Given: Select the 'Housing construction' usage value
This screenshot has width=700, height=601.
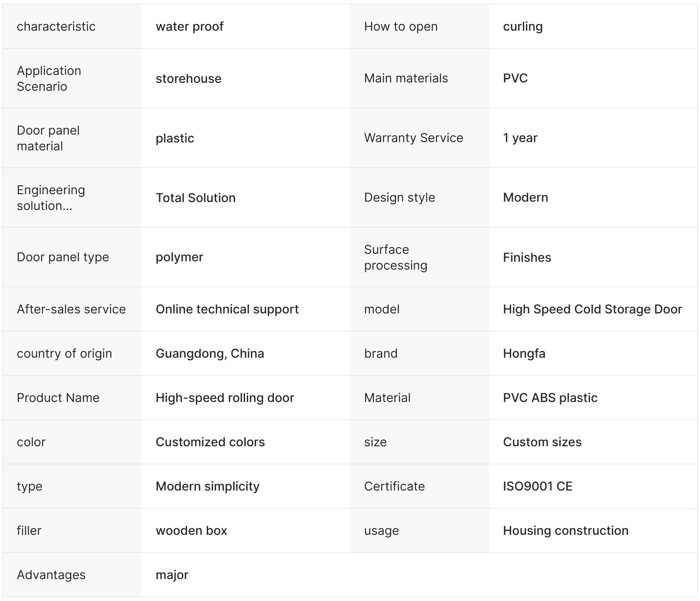Looking at the screenshot, I should (565, 530).
